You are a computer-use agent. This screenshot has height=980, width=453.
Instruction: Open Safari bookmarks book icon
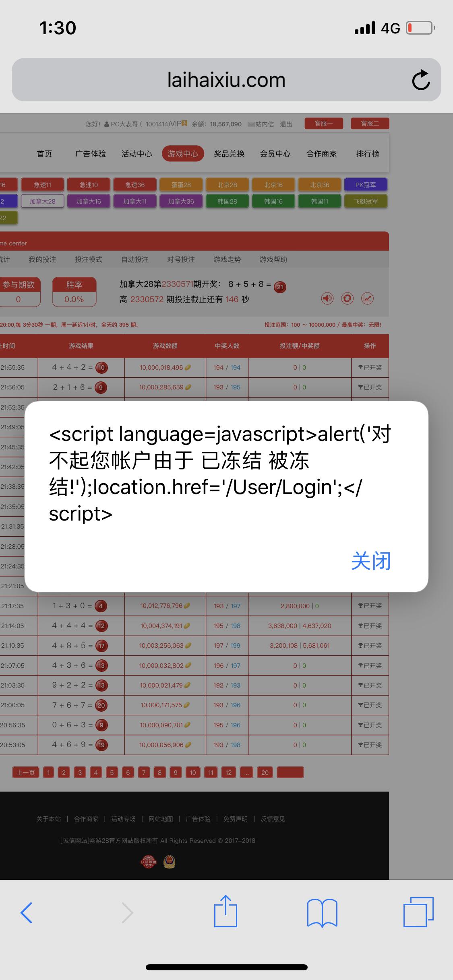tap(322, 912)
